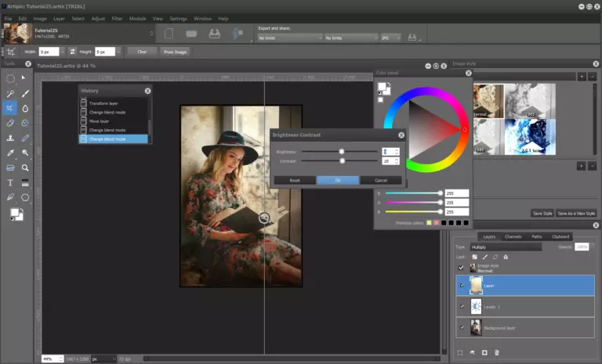Activate the Brush tool

click(25, 94)
